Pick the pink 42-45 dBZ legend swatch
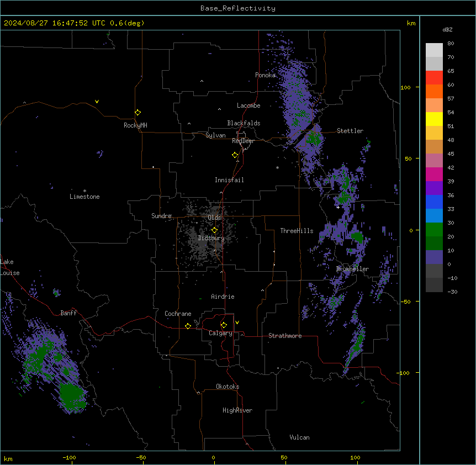 pyautogui.click(x=434, y=161)
